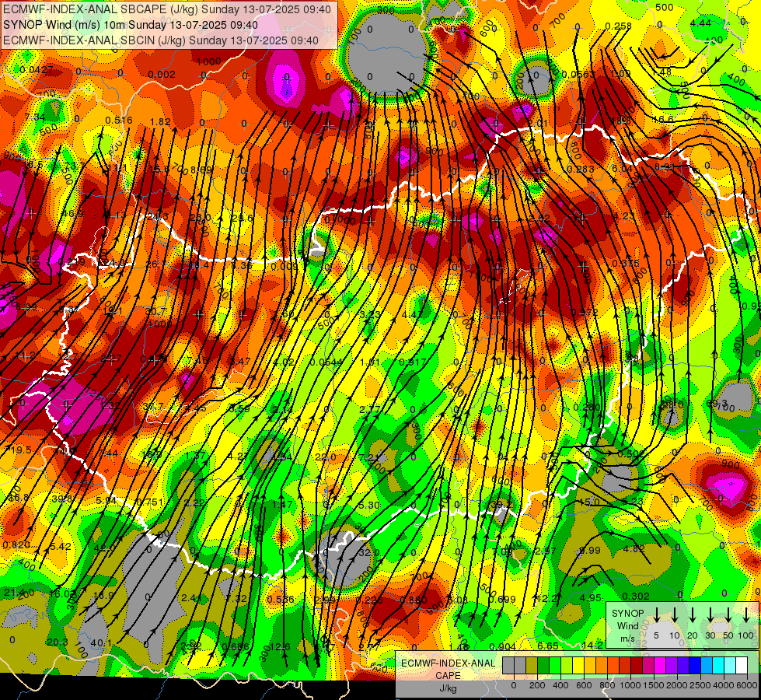Viewport: 761px width, 700px height.
Task: Click the '0.820' value on the map
Action: click(16, 545)
